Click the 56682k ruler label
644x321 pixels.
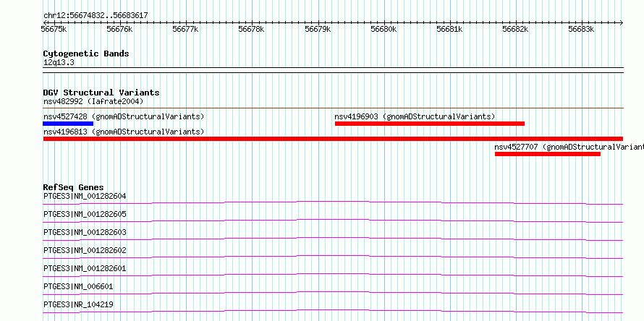[x=515, y=29]
